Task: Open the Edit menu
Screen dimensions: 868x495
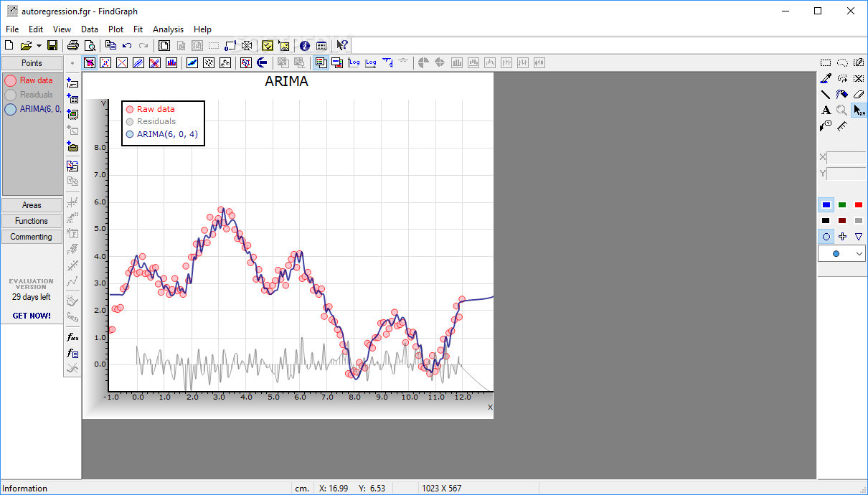Action: 36,29
